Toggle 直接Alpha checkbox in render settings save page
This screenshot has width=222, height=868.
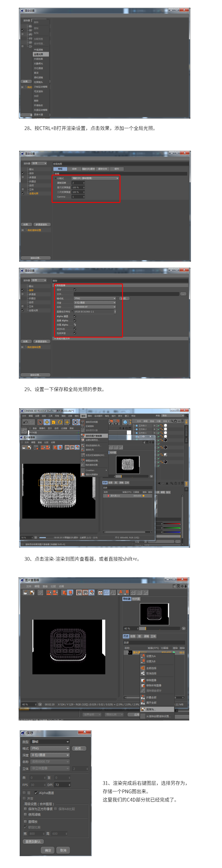coord(75,320)
